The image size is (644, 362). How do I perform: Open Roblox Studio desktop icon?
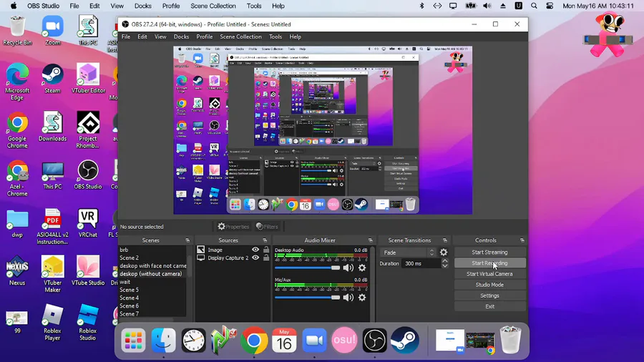pos(88,323)
